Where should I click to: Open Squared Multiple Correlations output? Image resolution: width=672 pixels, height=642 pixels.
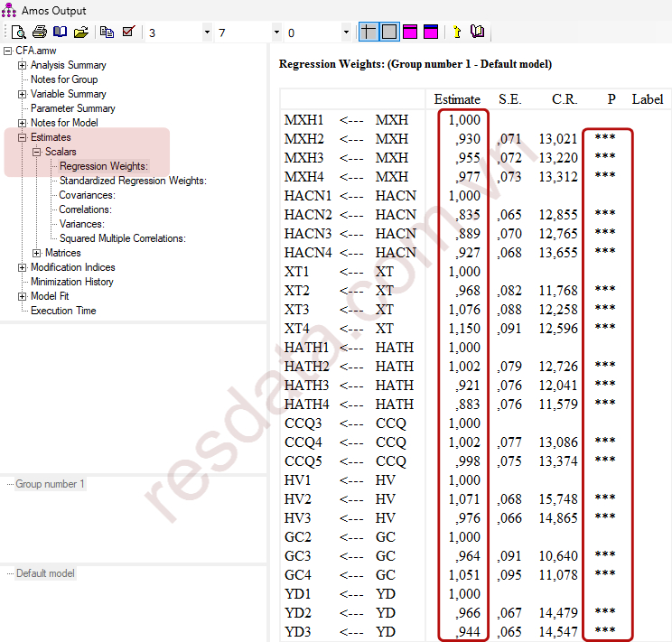click(122, 238)
